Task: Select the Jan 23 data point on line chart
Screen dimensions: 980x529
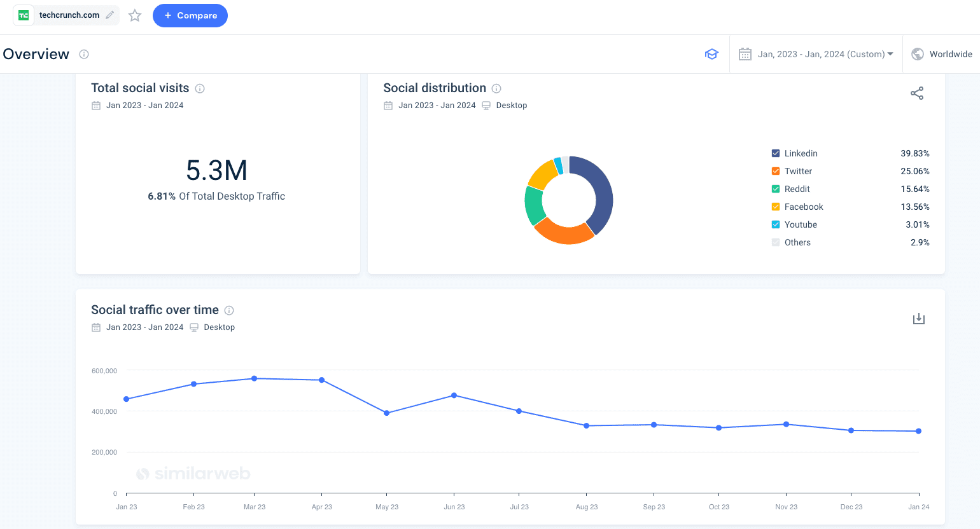Action: pyautogui.click(x=126, y=399)
